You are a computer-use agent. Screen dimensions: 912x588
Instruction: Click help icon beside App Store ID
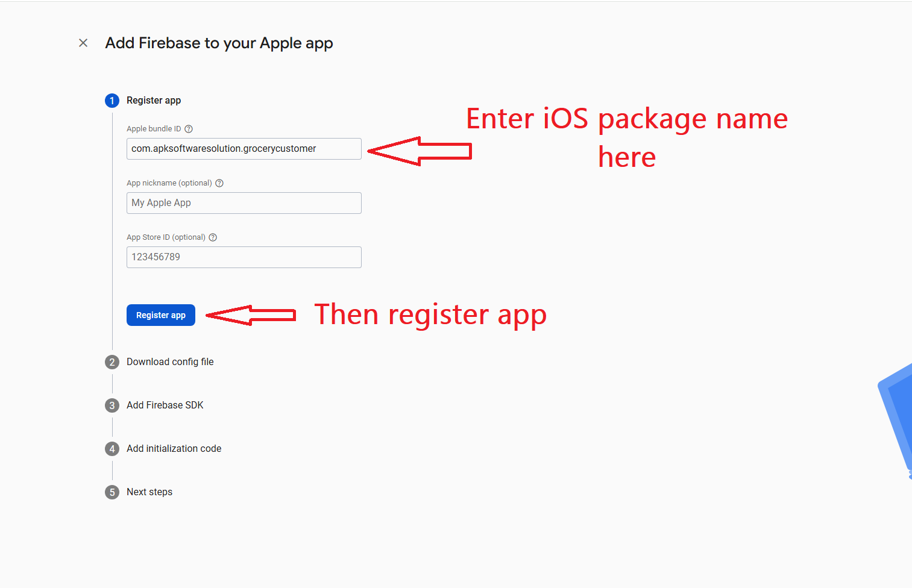point(213,237)
